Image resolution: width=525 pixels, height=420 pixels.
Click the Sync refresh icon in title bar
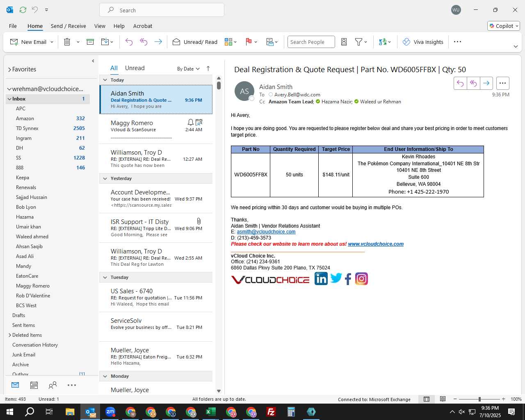(23, 9)
